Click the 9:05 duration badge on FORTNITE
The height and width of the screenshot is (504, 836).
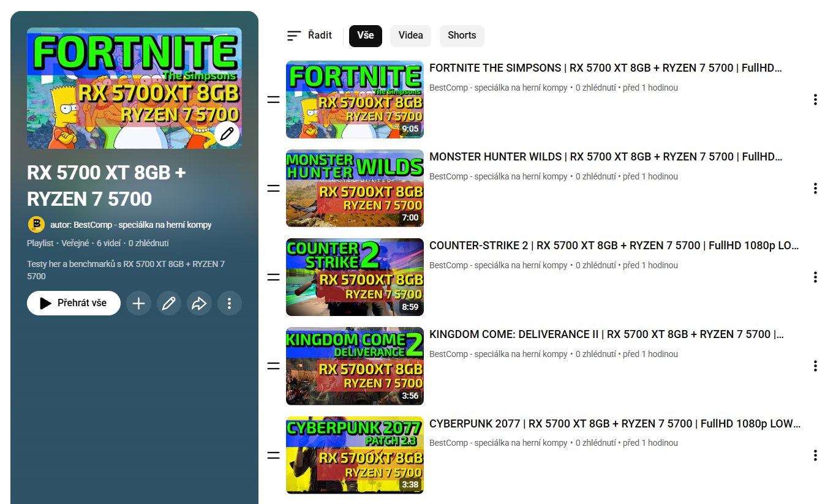(x=410, y=129)
